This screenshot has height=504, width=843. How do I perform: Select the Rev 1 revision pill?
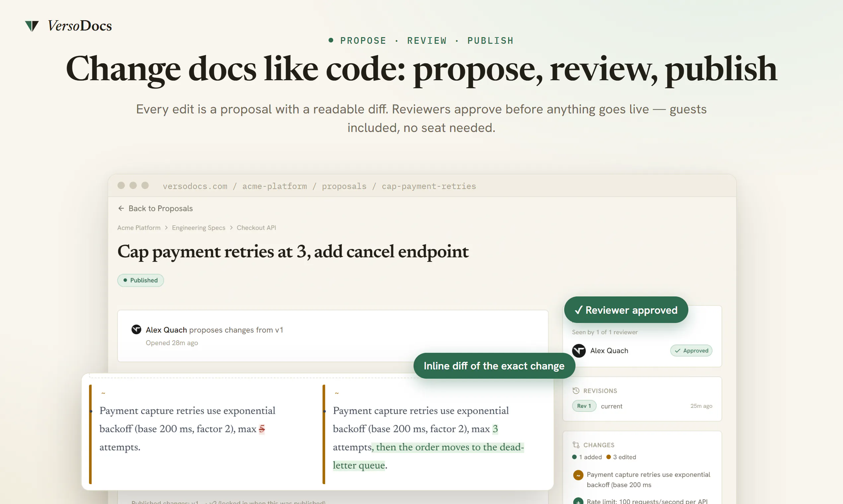[584, 406]
